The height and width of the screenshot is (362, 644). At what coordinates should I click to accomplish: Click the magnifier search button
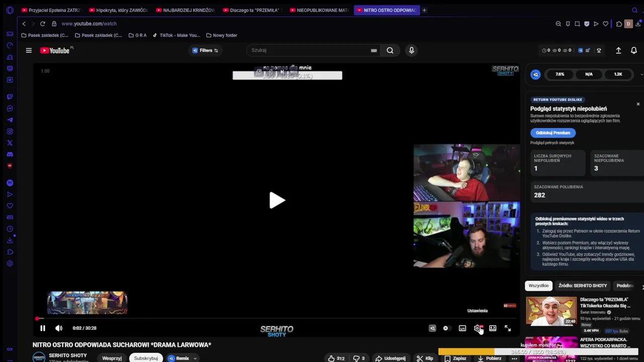(390, 50)
